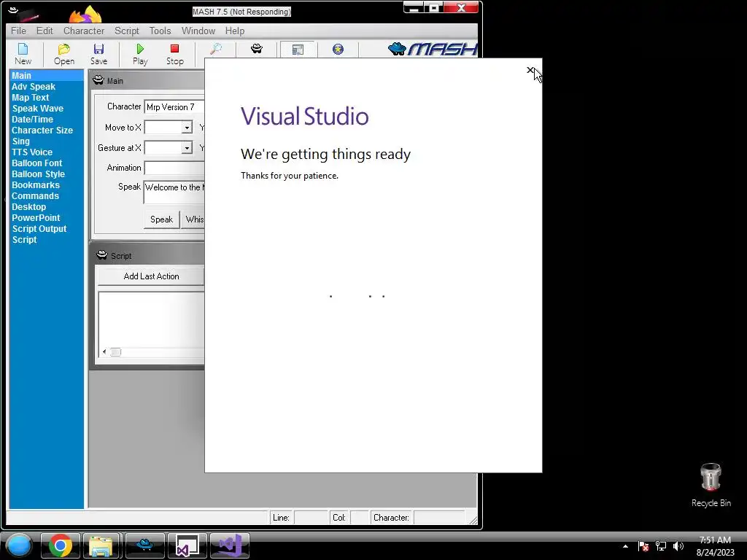
Task: Click the MASH logo in toolbar
Action: point(433,49)
